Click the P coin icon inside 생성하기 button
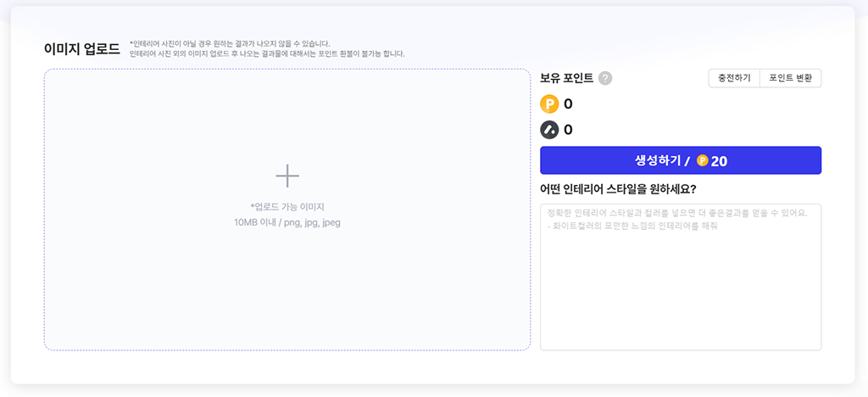 (702, 160)
